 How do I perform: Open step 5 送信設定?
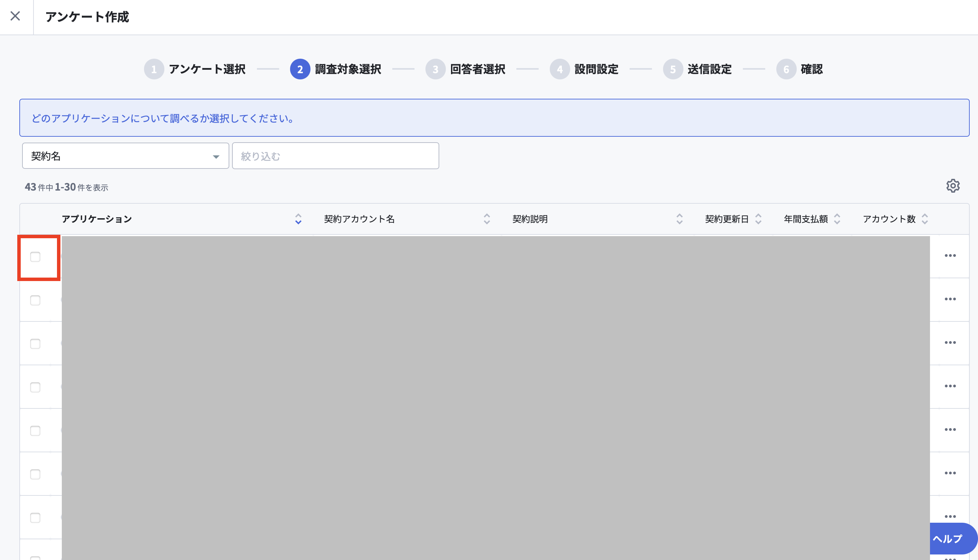(x=697, y=69)
